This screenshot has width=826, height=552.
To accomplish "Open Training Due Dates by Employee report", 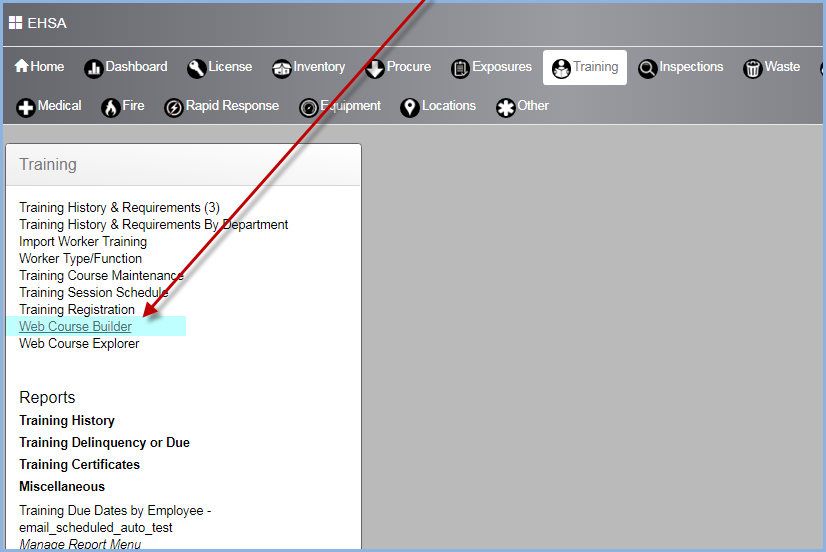I will 115,519.
